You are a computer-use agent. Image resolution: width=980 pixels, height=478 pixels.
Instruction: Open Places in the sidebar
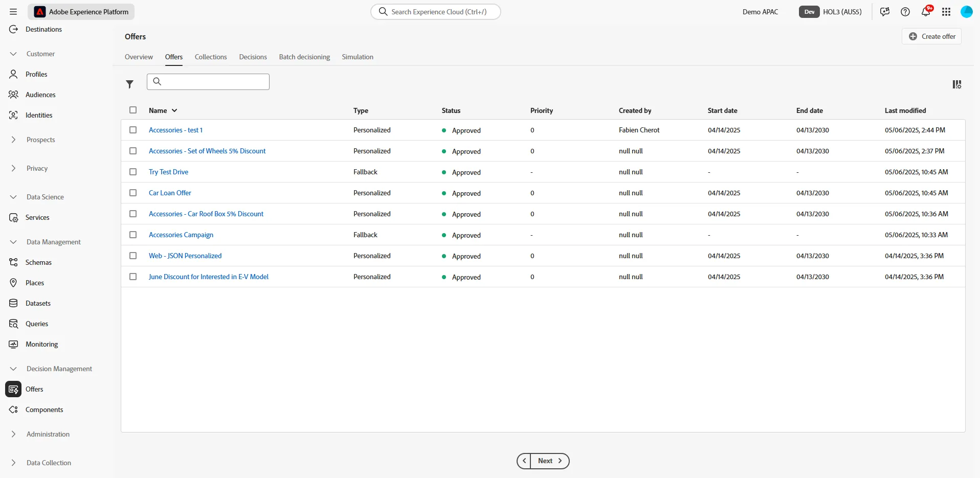point(35,283)
